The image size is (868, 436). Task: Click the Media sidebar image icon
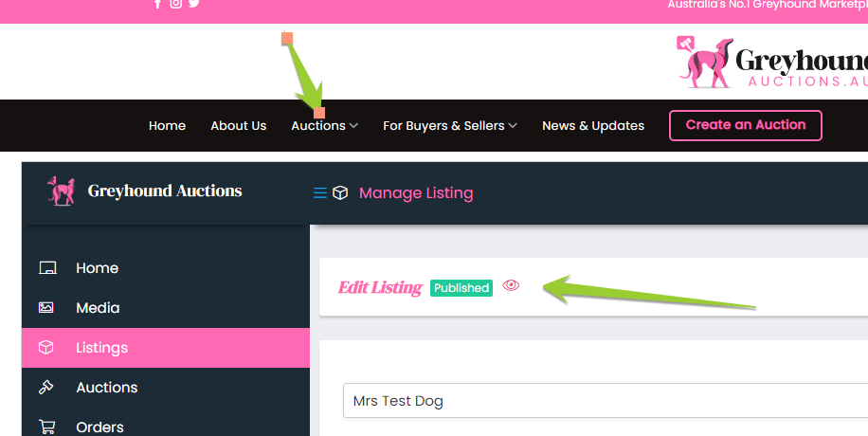point(45,307)
